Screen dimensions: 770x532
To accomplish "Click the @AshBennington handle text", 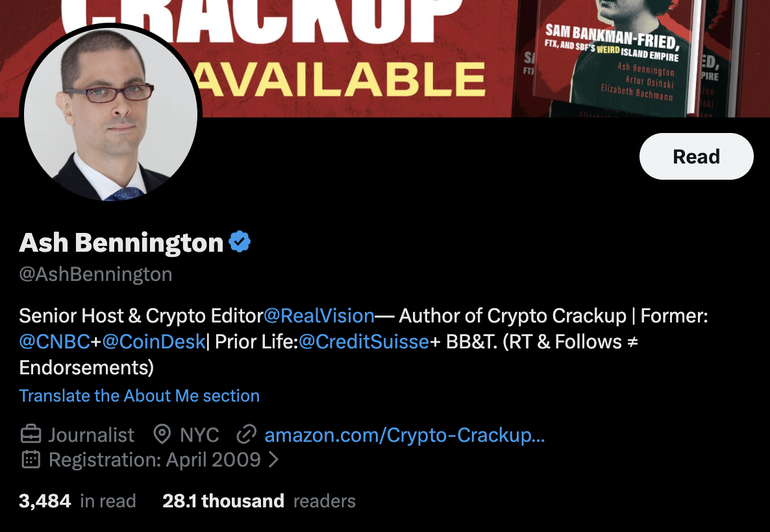I will click(x=95, y=274).
